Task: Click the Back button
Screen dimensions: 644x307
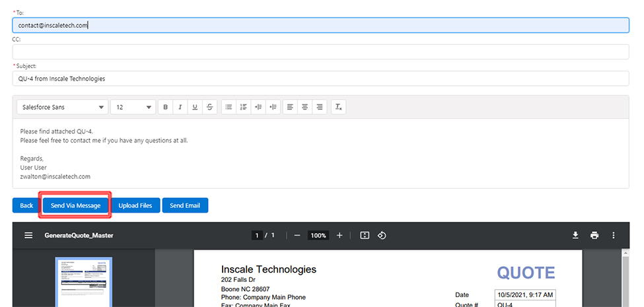Action: [x=26, y=205]
